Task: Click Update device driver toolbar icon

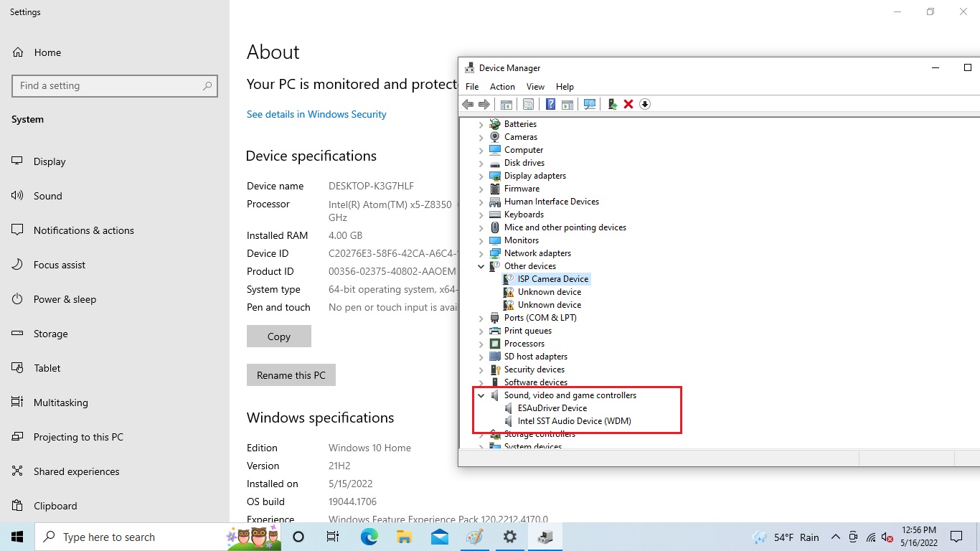Action: coord(612,104)
